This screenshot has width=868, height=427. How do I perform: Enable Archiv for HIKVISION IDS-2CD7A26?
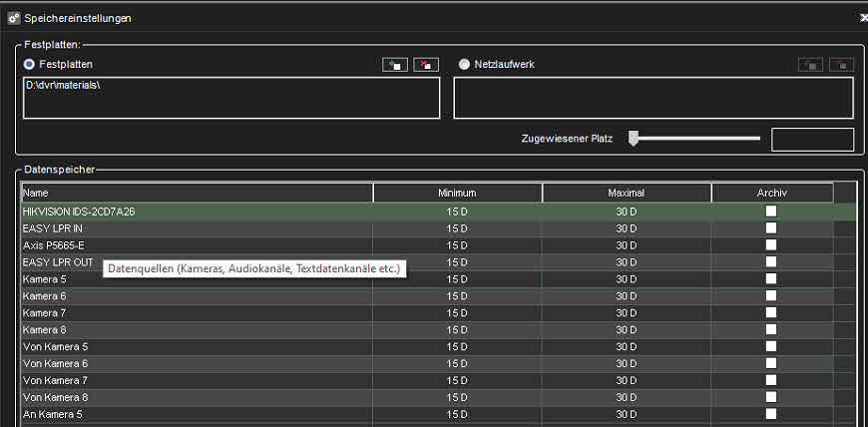[x=771, y=212]
